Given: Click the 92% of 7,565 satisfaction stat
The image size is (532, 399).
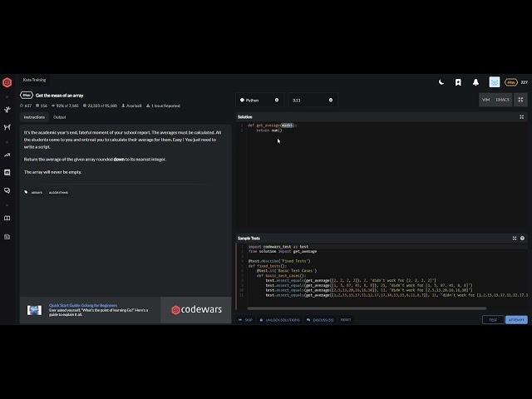Looking at the screenshot, I should click(x=65, y=106).
